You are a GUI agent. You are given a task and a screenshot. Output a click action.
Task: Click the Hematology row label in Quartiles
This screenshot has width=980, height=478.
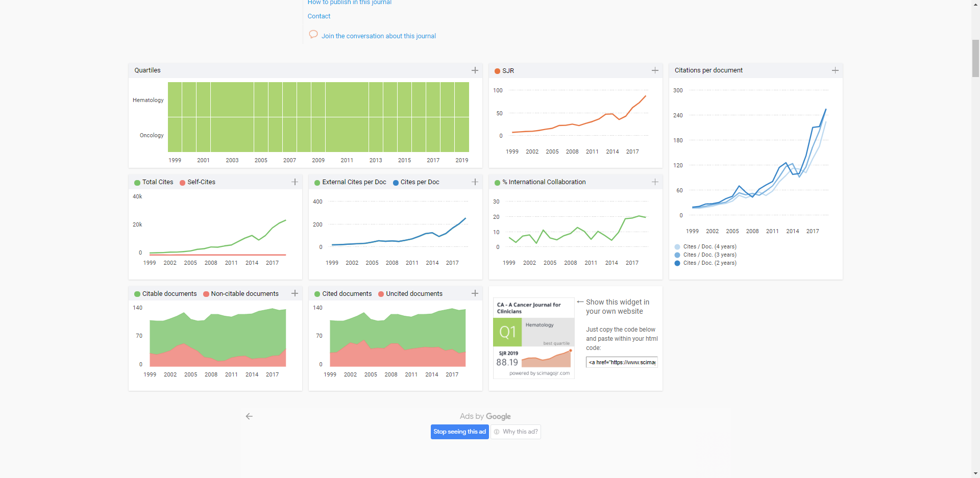point(148,100)
